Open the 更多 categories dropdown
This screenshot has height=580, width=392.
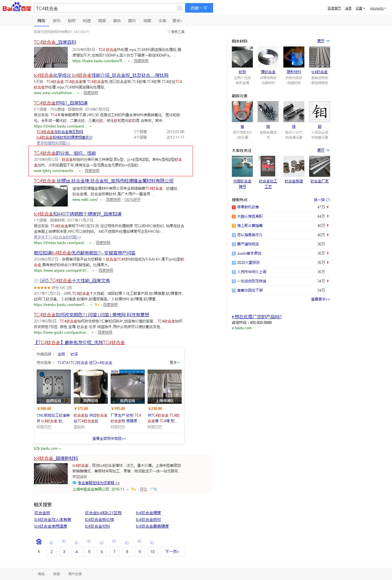click(175, 363)
